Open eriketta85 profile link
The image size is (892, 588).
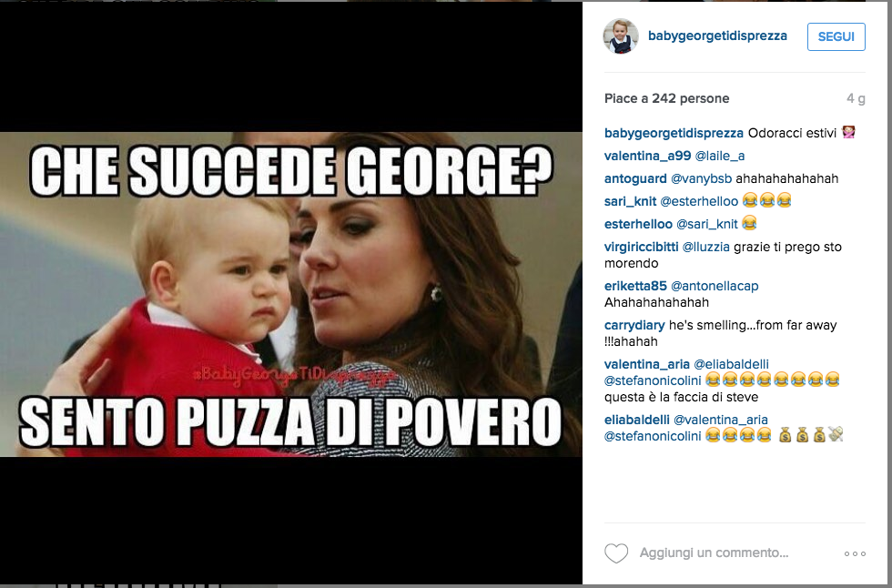(635, 286)
